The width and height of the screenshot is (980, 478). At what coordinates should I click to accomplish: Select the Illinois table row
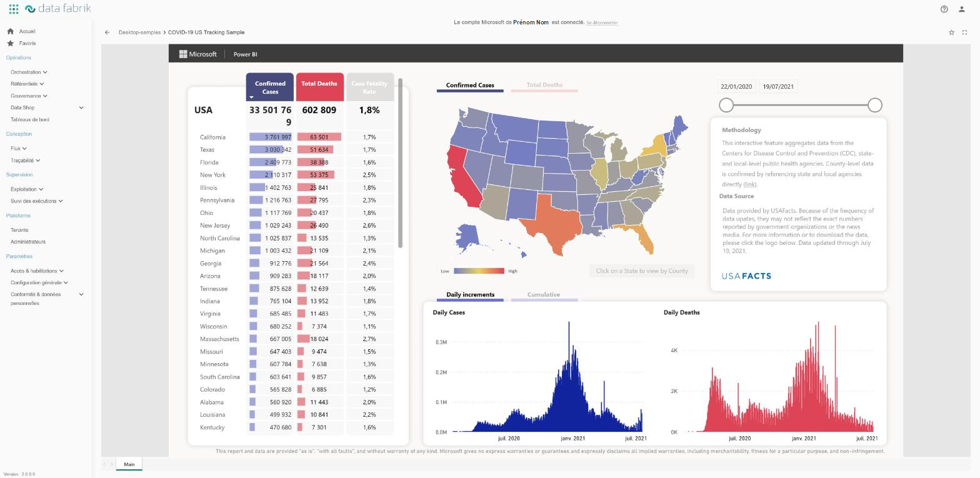[297, 187]
